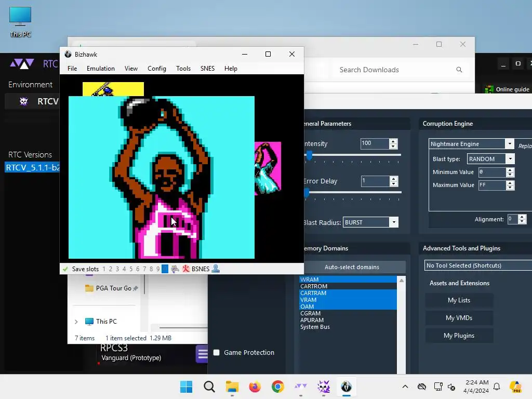
Task: Open taskbar Search
Action: [x=209, y=387]
